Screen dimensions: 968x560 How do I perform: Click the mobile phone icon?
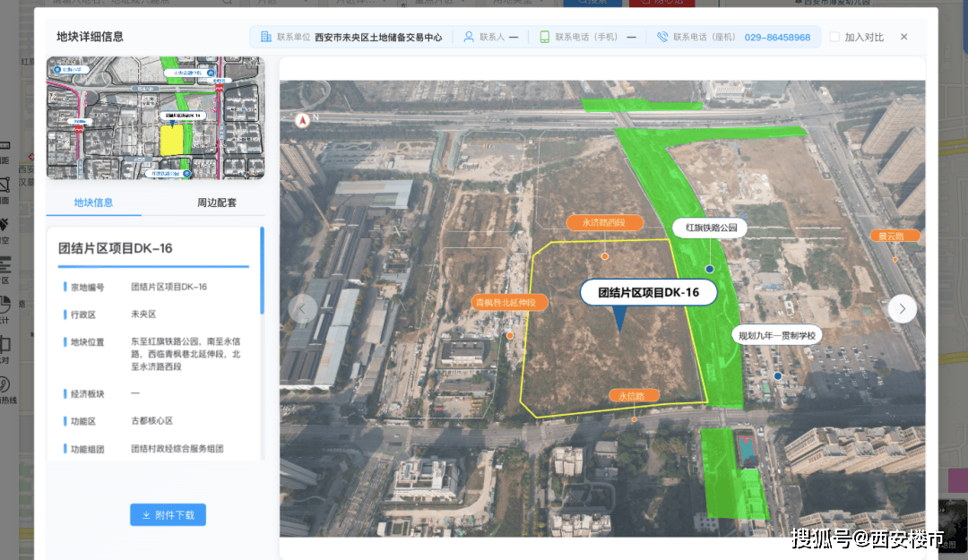(545, 37)
